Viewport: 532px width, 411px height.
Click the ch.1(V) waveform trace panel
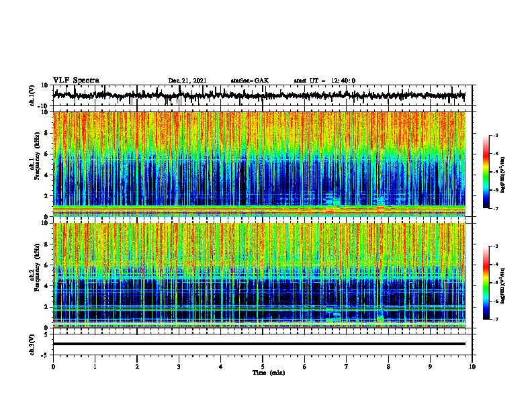[x=263, y=95]
